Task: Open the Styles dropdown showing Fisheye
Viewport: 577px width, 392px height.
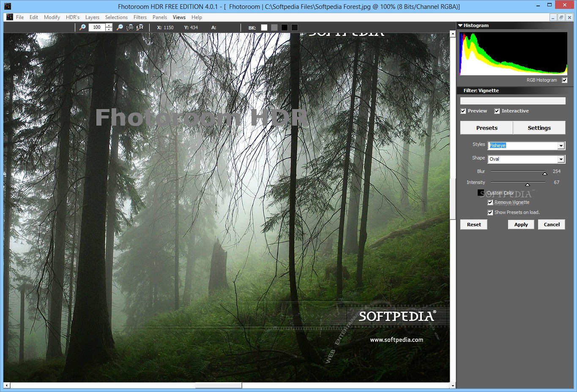Action: (x=526, y=145)
